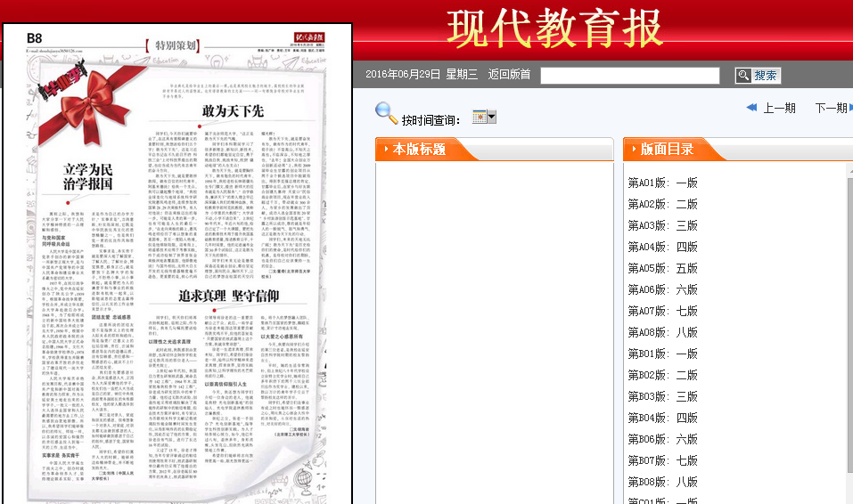This screenshot has width=853, height=504.
Task: Open page 第A08版：八版
Action: pyautogui.click(x=662, y=333)
